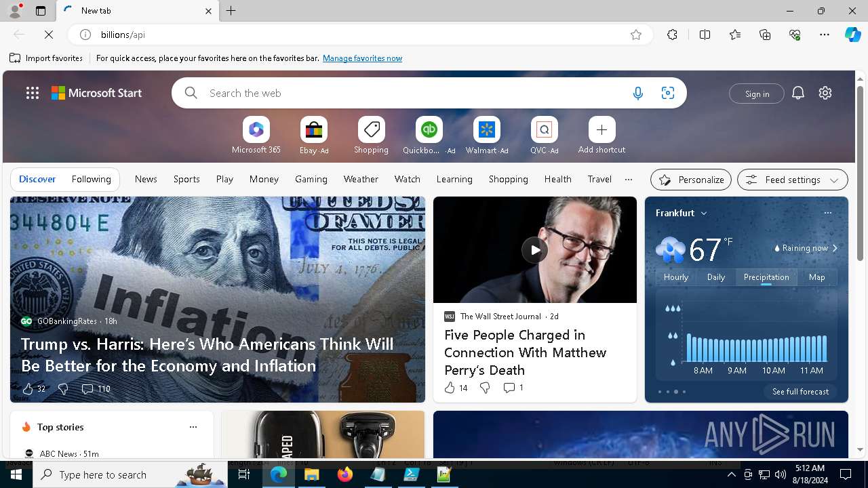868x488 pixels.
Task: Open File Explorer from the taskbar
Action: coord(312,474)
